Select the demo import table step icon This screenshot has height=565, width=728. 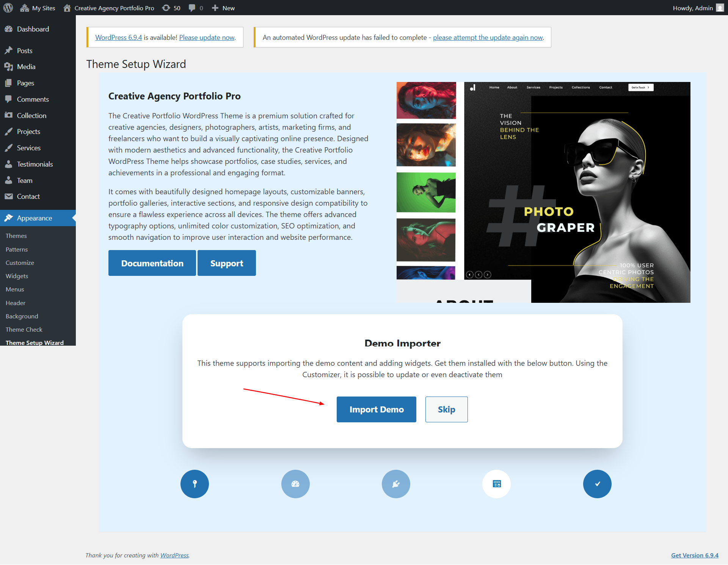(496, 484)
